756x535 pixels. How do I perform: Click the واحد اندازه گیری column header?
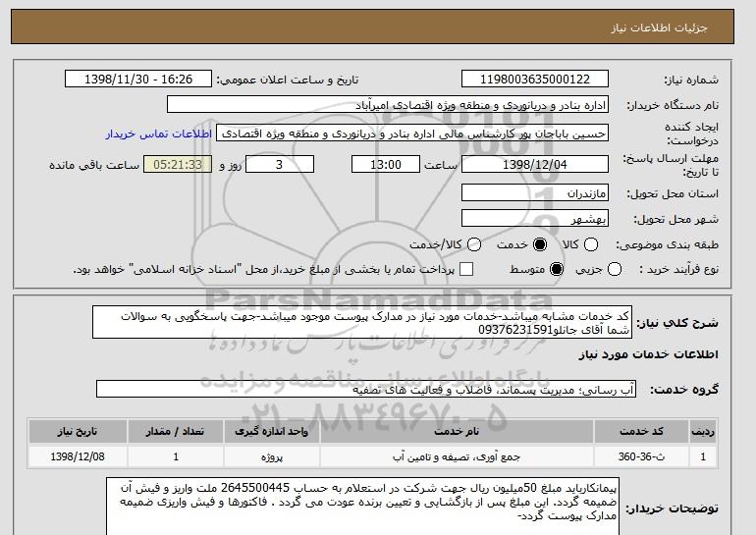[x=271, y=431]
